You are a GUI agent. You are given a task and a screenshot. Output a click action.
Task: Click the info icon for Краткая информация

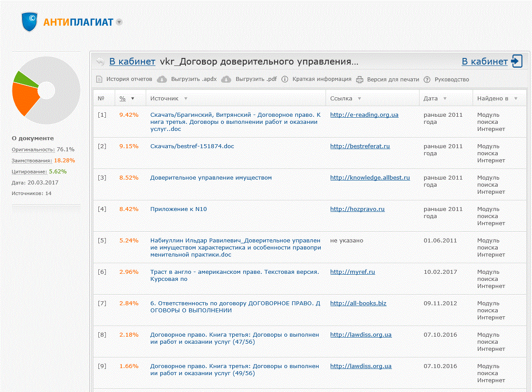[285, 80]
